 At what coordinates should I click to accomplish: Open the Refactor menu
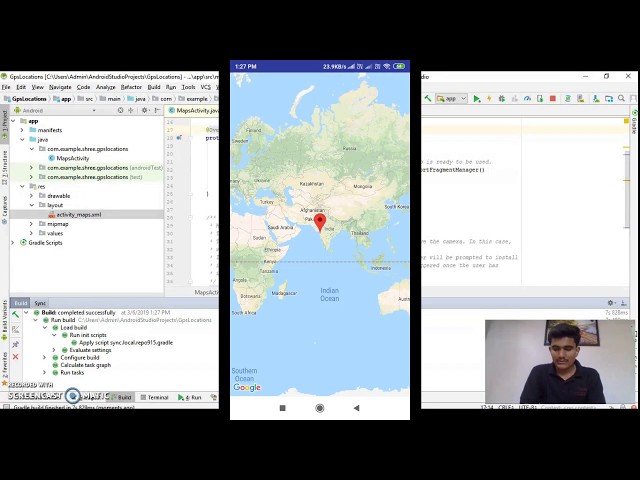tap(131, 87)
